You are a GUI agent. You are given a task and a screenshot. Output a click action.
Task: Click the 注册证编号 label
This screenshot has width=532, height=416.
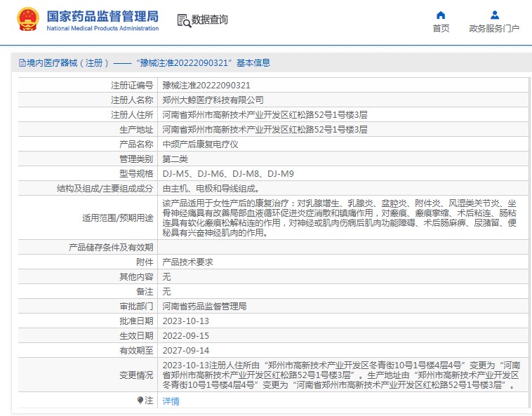[132, 86]
